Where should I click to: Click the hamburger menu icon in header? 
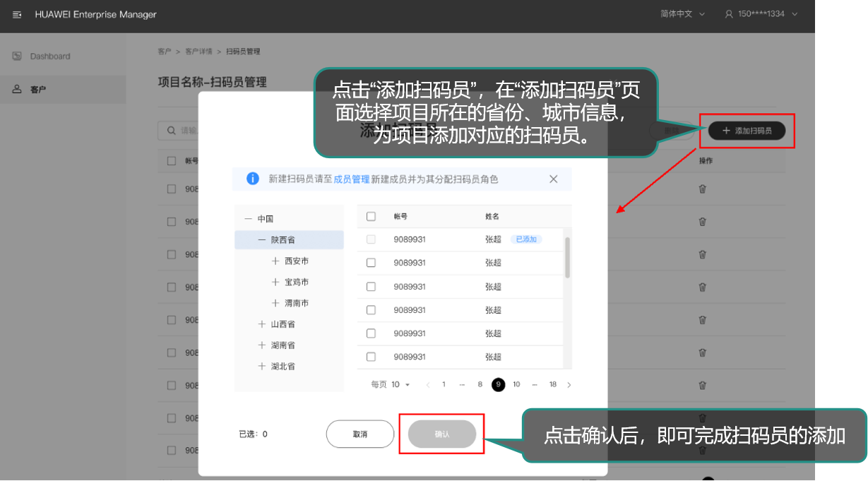coord(17,15)
